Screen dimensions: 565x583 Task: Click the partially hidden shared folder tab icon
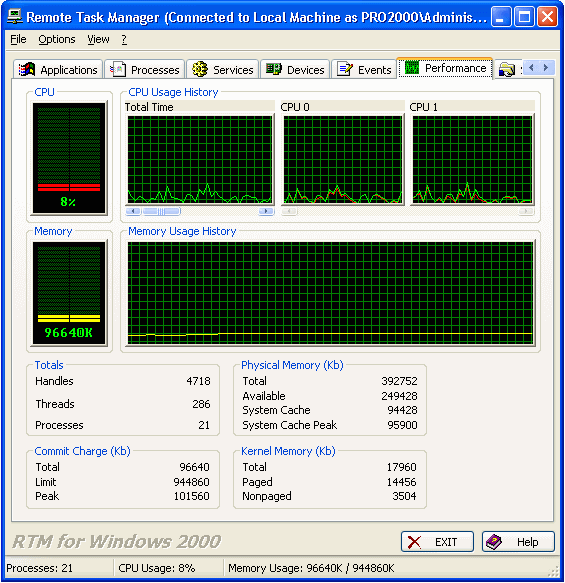(x=507, y=70)
